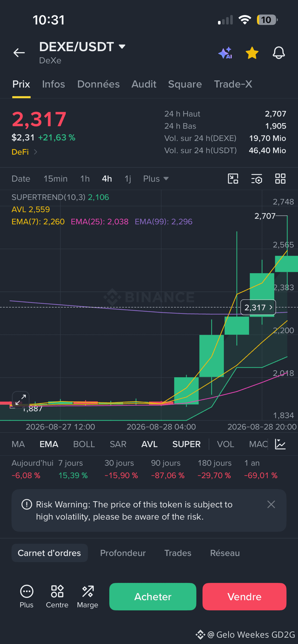The width and height of the screenshot is (298, 644).
Task: Tap the 90 jours -87,06 % value
Action: (x=168, y=475)
